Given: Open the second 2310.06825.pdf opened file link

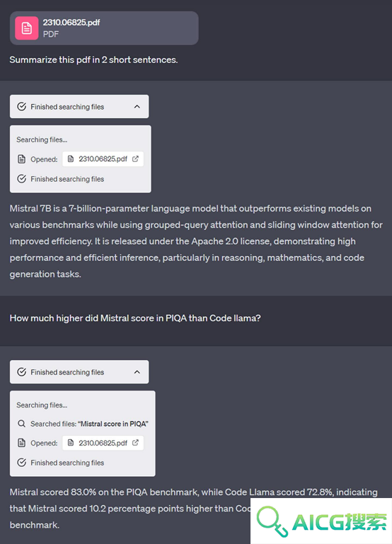Looking at the screenshot, I should click(103, 443).
